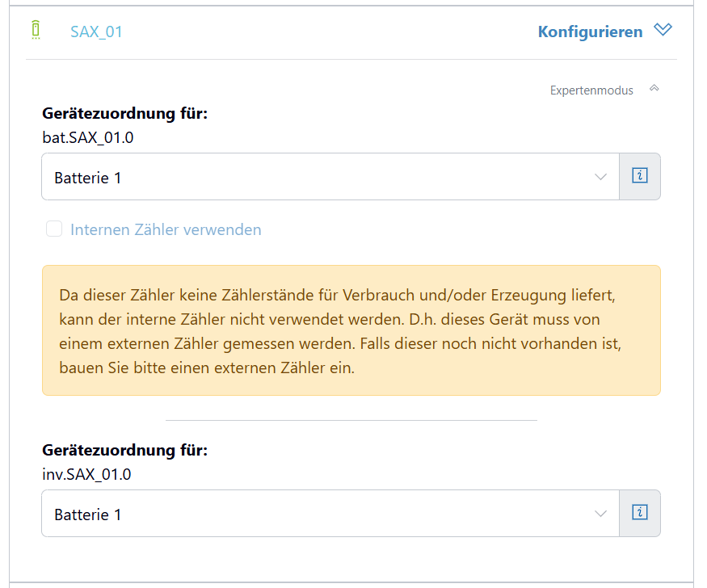Click first 'Gerätezuordnung für:' heading above bat.SAX_01.0
This screenshot has height=588, width=707.
tap(124, 114)
